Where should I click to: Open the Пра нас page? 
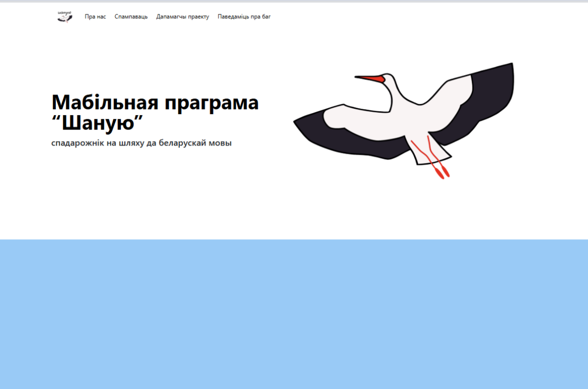click(x=95, y=17)
